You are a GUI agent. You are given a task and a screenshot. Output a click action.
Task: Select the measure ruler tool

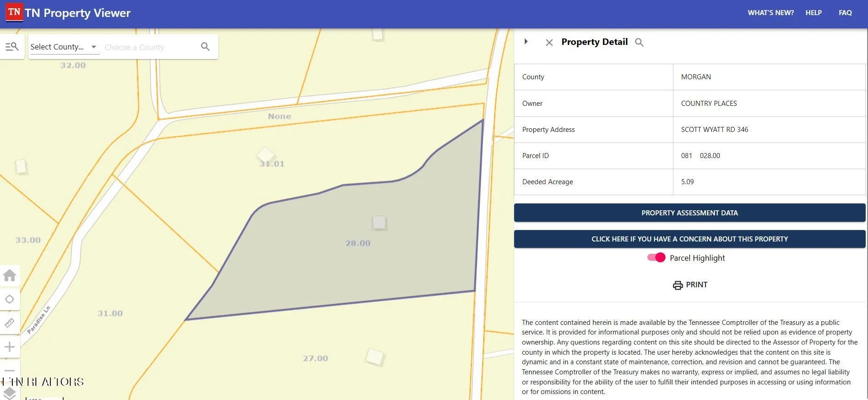[10, 323]
